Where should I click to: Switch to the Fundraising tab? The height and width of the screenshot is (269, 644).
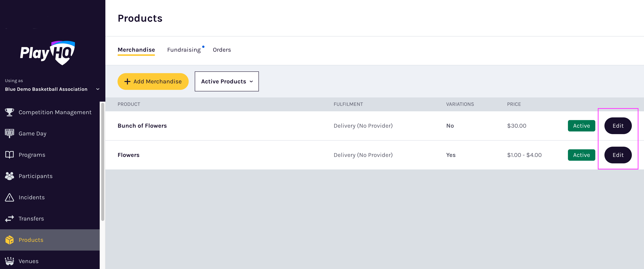coord(184,50)
